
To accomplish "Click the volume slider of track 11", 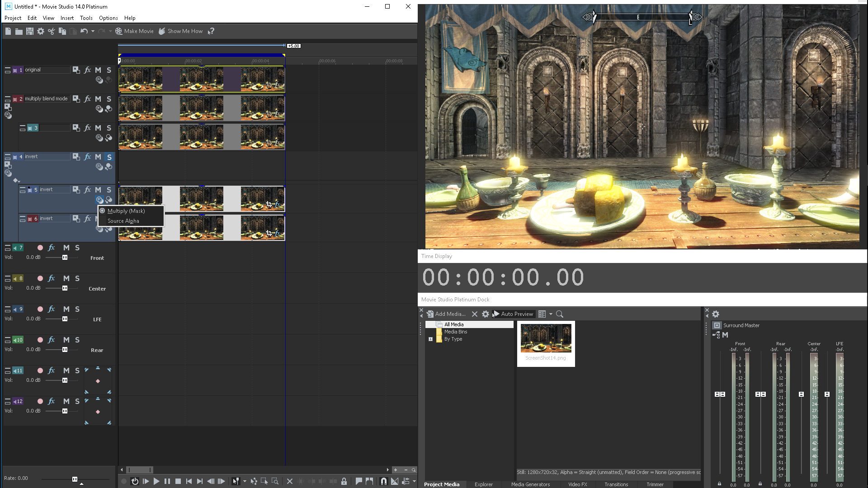I will 65,380.
